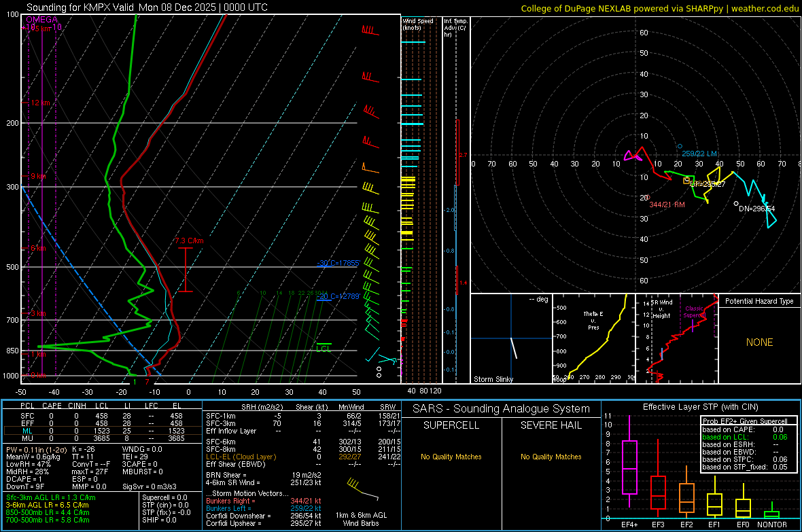802x532 pixels.
Task: Click the 'MidRH = 28%' value
Action: (x=28, y=472)
